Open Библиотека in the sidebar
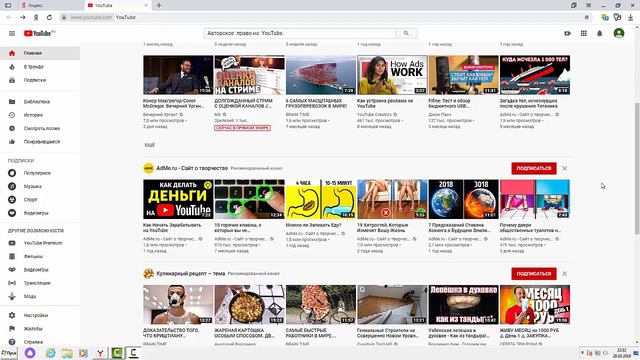Image resolution: width=640 pixels, height=360 pixels. pos(40,102)
